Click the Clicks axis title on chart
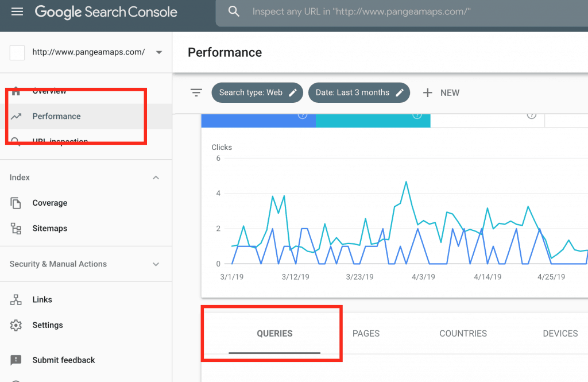Screen dimensions: 588x382 pyautogui.click(x=222, y=148)
